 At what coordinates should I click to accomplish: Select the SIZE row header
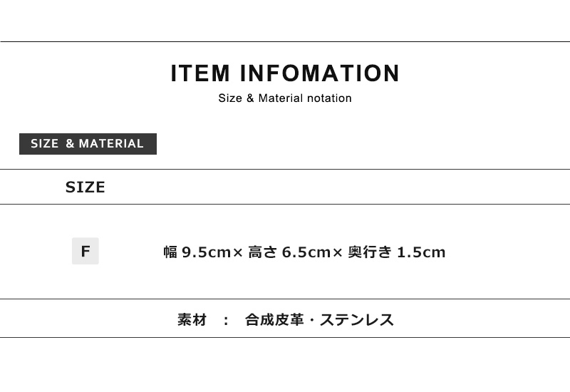85,187
